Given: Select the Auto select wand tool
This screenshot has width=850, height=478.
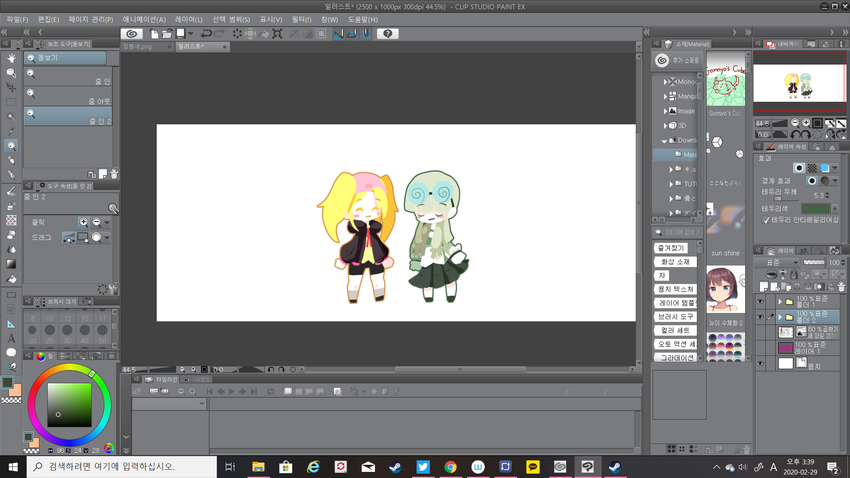Looking at the screenshot, I should click(11, 117).
